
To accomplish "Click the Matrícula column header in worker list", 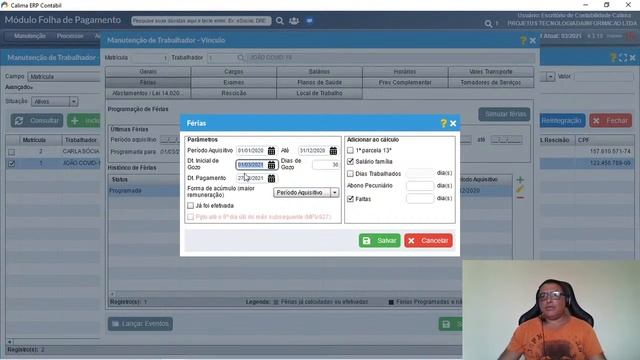I will [34, 140].
